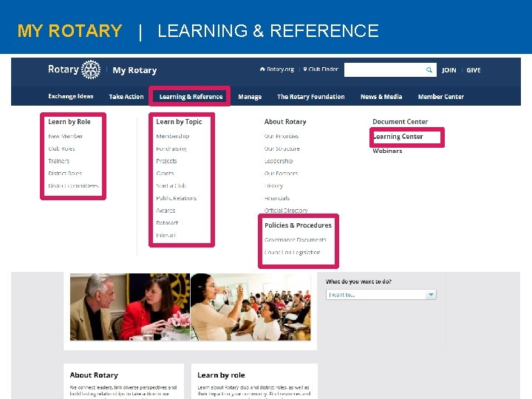Click the Learn by Topic heading
532x399 pixels.
(x=179, y=122)
